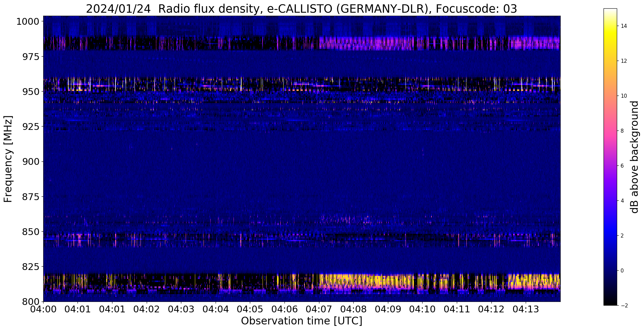This screenshot has width=644, height=330.
Task: Click the 04:10 time tick label
Action: pyautogui.click(x=422, y=309)
